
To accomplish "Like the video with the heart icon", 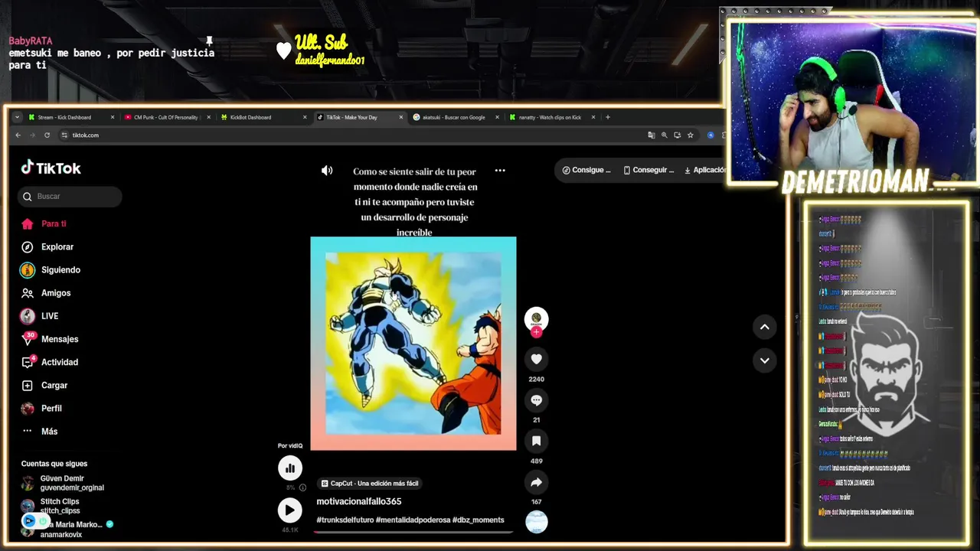I will 536,359.
